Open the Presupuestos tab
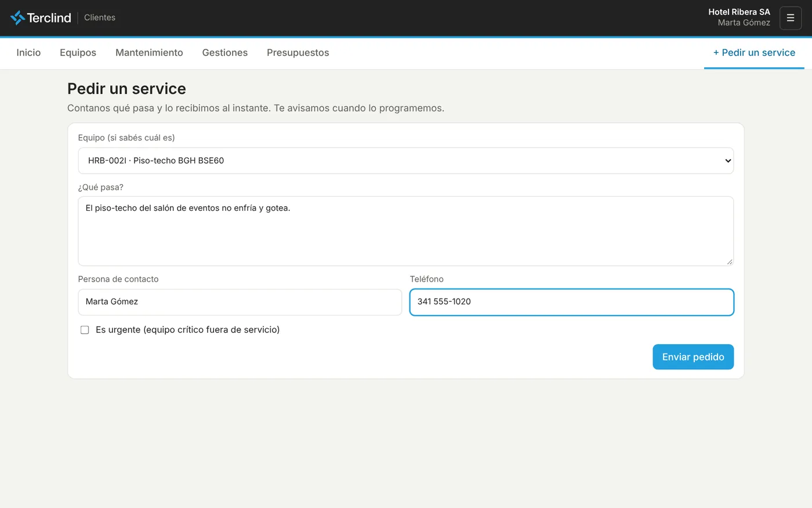Viewport: 812px width, 508px height. (298, 53)
